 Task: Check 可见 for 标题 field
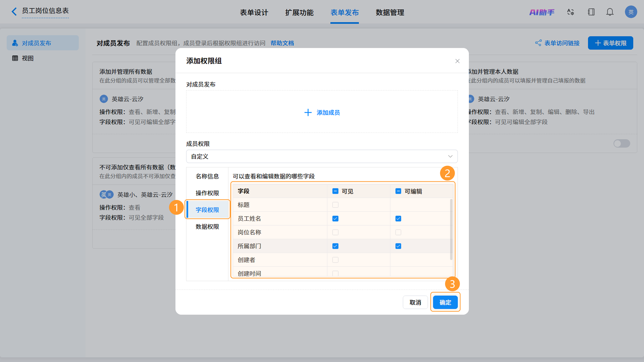coord(335,205)
